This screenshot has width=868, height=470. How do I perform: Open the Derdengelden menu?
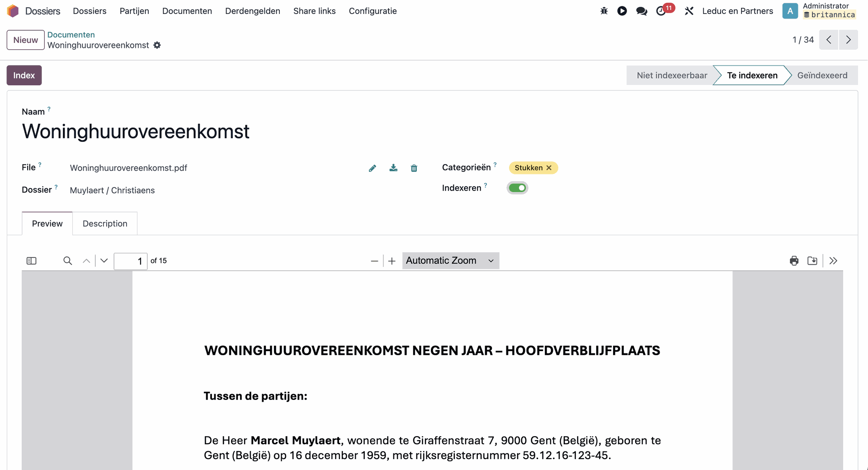point(252,11)
